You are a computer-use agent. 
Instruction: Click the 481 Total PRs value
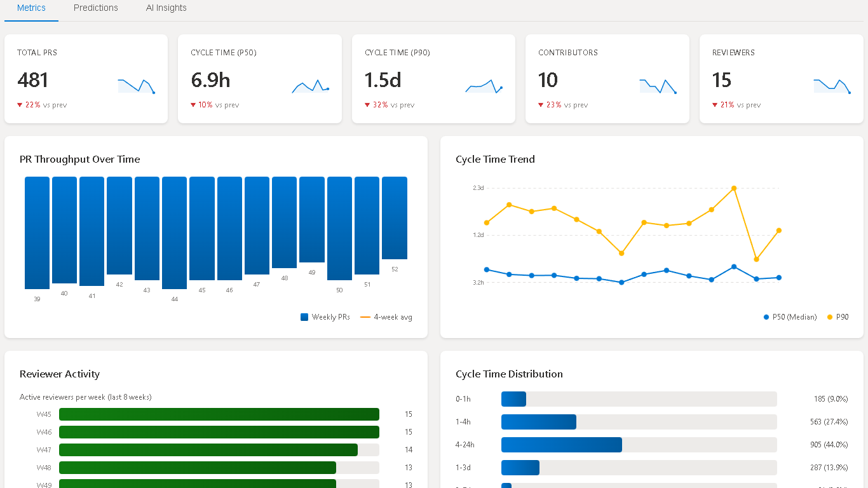33,80
